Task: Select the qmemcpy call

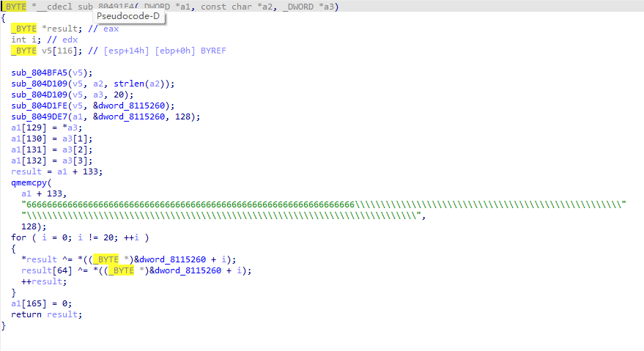Action: point(29,183)
